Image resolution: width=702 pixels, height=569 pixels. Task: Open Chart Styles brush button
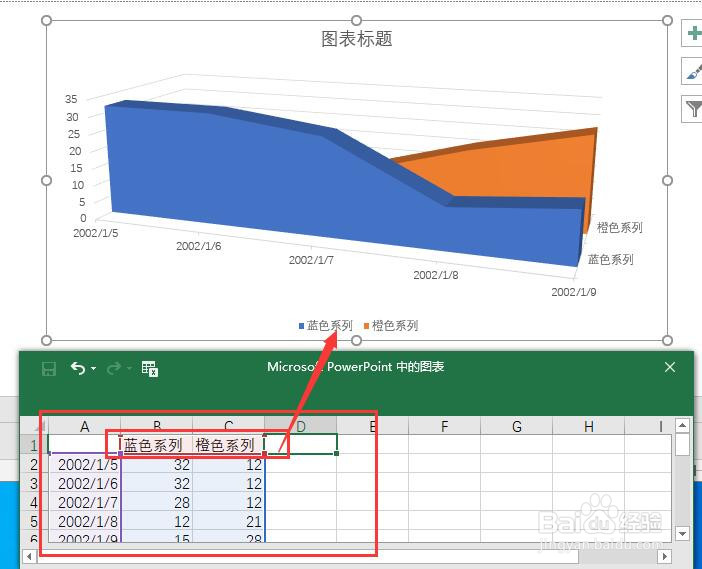point(693,71)
